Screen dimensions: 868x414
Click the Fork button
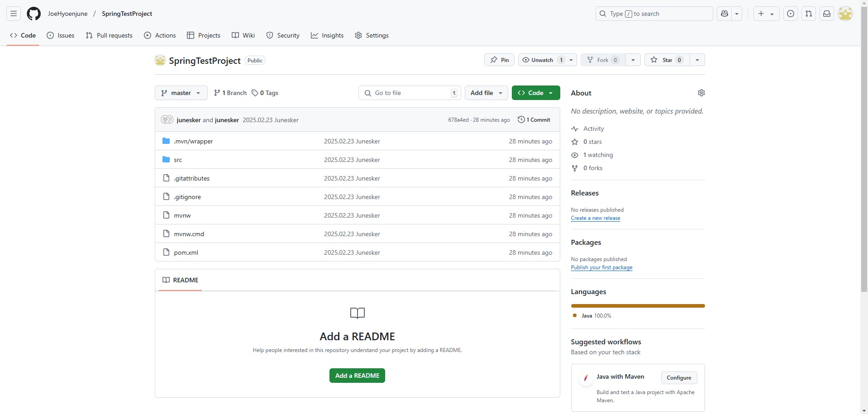click(603, 60)
